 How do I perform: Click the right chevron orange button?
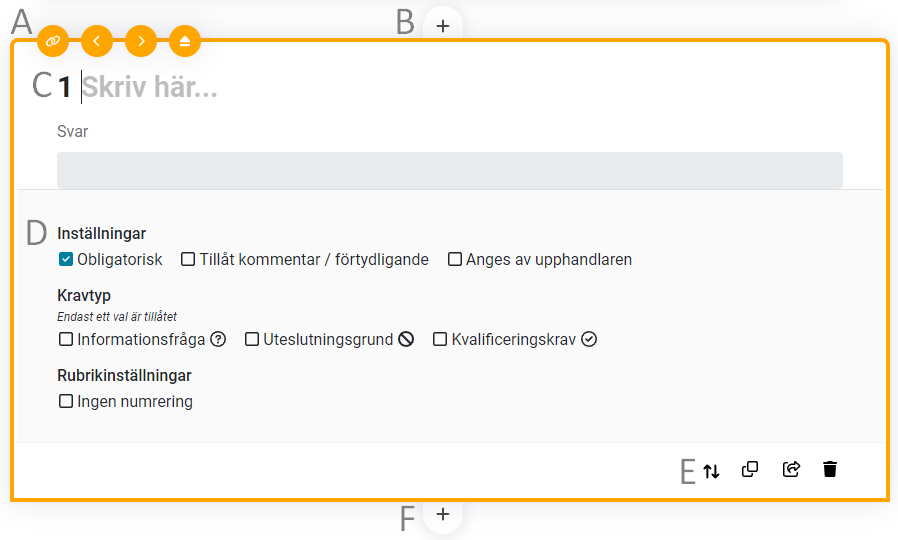(141, 41)
